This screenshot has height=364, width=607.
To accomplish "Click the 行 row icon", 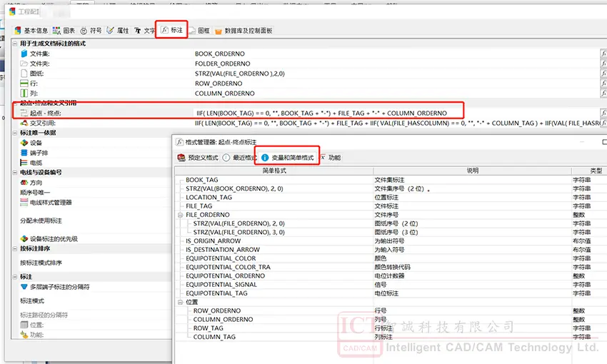I will point(24,84).
